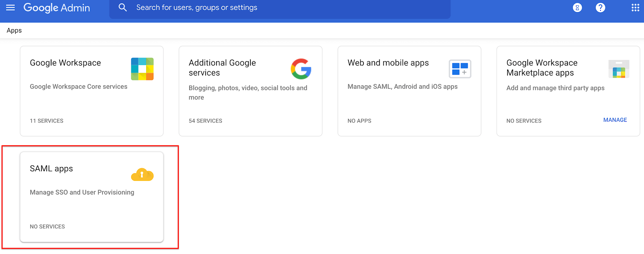Click Manage SAML, Android and iOS apps text
Viewport: 644px width, 254px height.
[402, 86]
